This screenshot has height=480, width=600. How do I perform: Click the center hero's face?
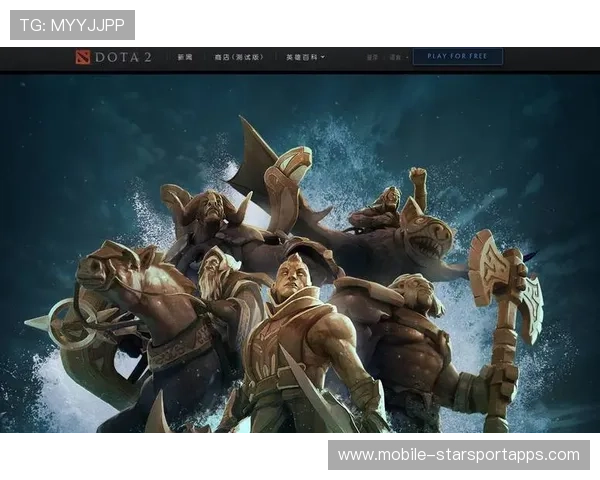pos(291,275)
